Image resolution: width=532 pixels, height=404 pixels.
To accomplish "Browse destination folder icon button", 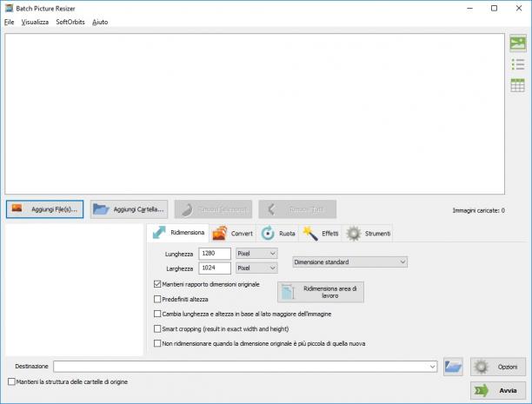I will (x=453, y=367).
